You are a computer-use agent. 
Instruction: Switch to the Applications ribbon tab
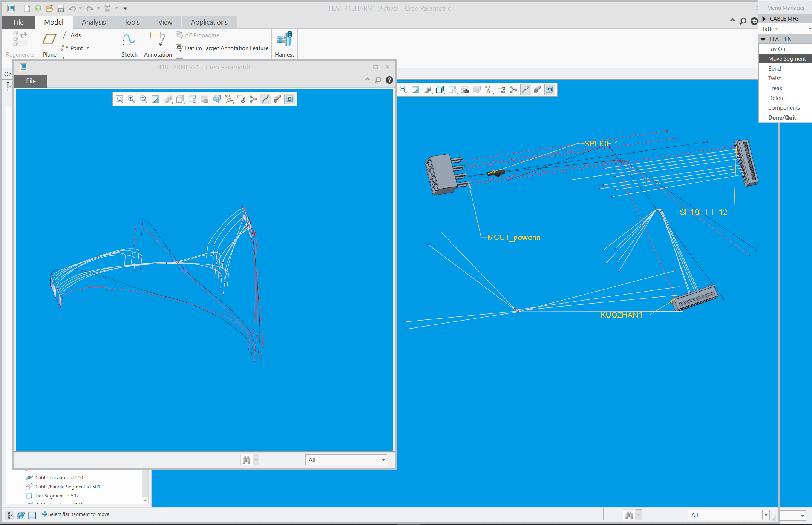click(x=209, y=22)
